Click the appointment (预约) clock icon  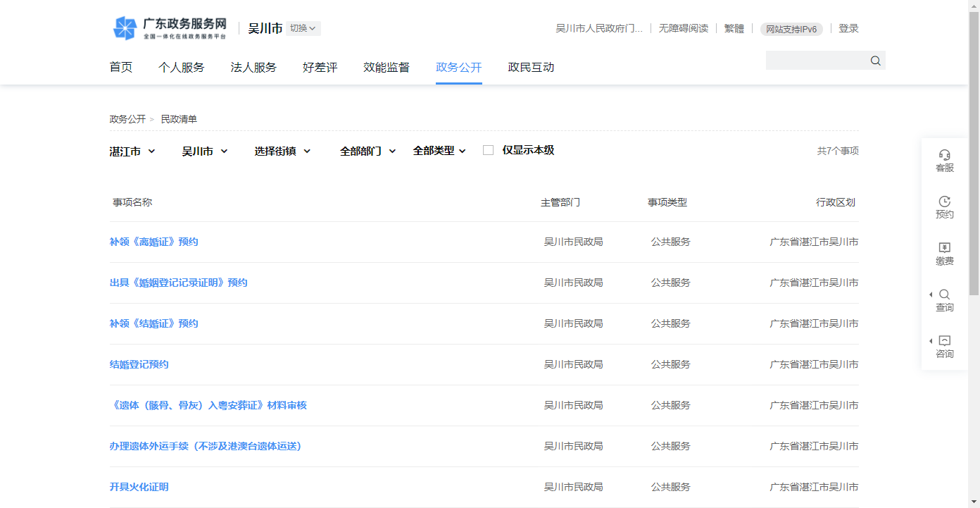click(944, 202)
